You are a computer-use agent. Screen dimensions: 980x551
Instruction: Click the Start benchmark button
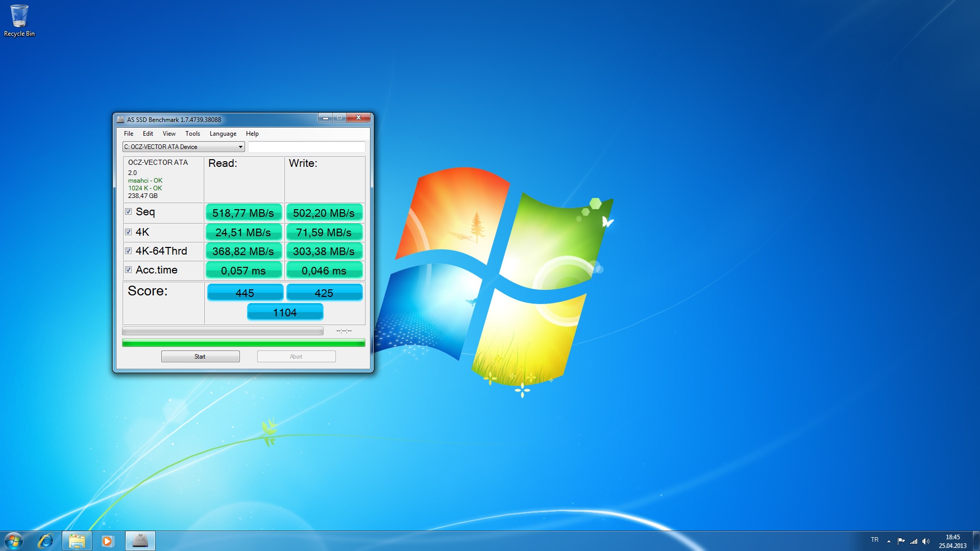(x=201, y=357)
